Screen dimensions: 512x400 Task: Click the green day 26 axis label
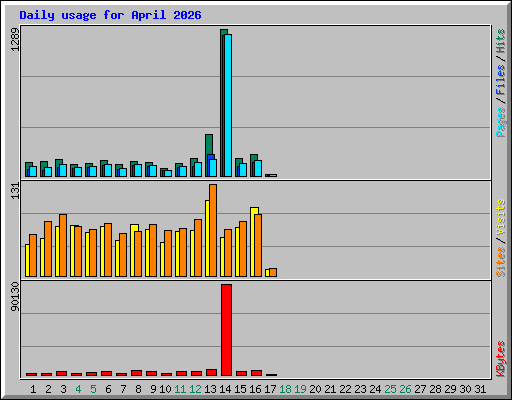[405, 389]
